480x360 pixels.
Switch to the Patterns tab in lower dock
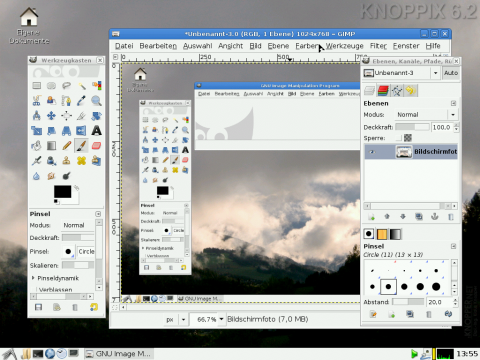pos(382,234)
